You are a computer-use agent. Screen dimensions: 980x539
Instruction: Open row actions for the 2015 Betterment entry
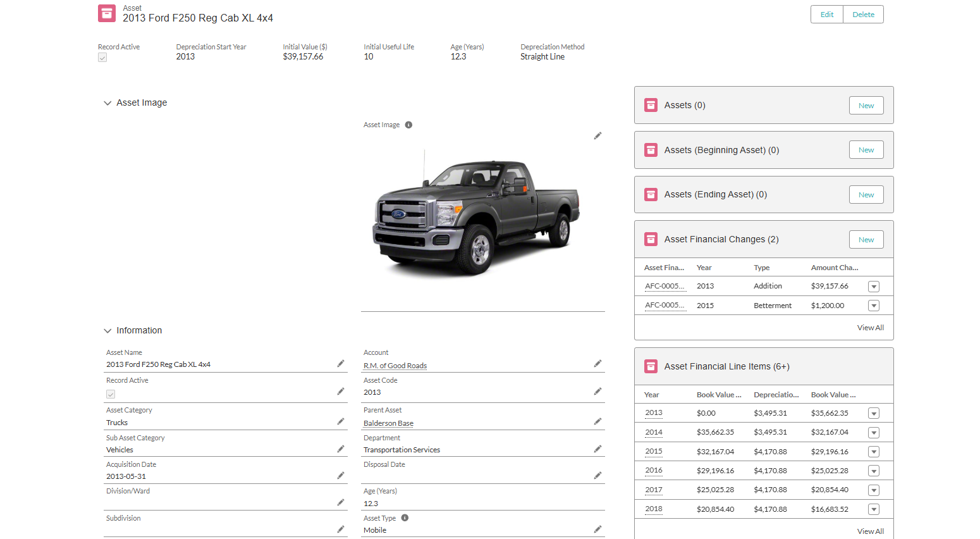[x=874, y=306]
